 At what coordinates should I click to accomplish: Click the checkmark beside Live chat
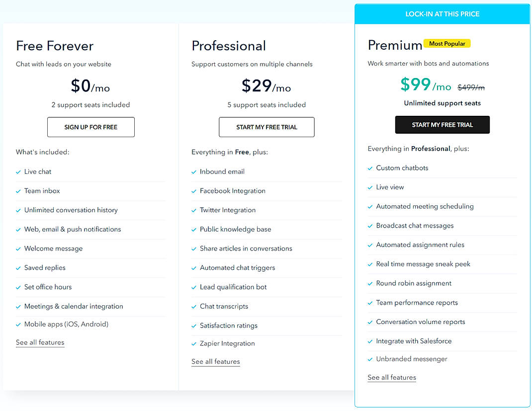17,171
